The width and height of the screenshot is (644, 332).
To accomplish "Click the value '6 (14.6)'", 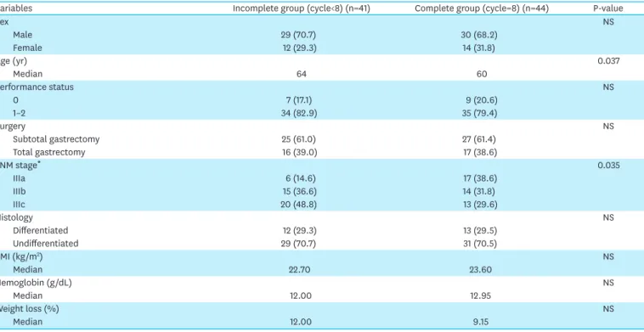I will 300,178.
